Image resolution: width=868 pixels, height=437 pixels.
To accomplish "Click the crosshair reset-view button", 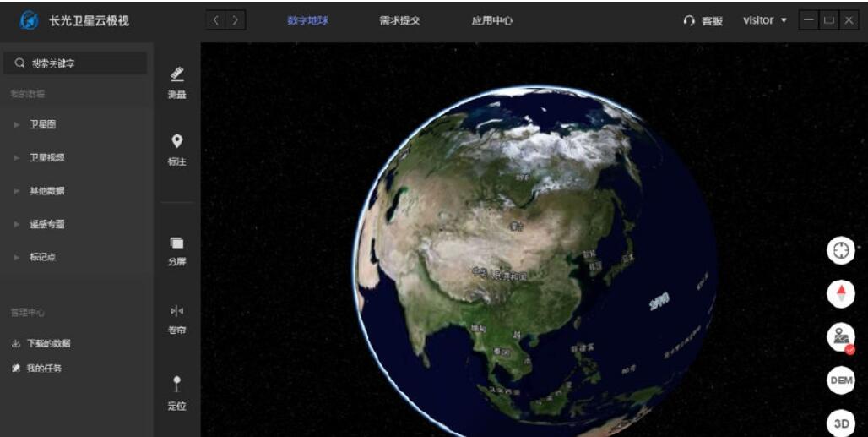I will click(840, 251).
